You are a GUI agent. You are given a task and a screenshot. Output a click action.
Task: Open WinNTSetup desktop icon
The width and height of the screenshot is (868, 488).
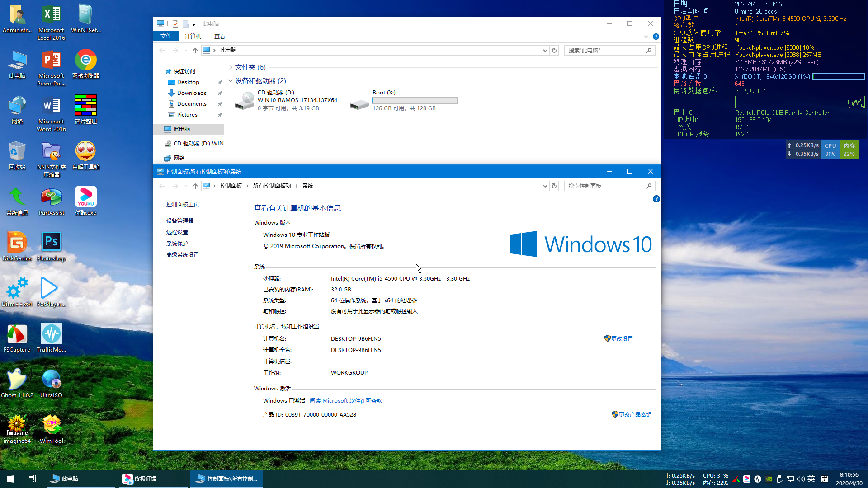pyautogui.click(x=85, y=19)
